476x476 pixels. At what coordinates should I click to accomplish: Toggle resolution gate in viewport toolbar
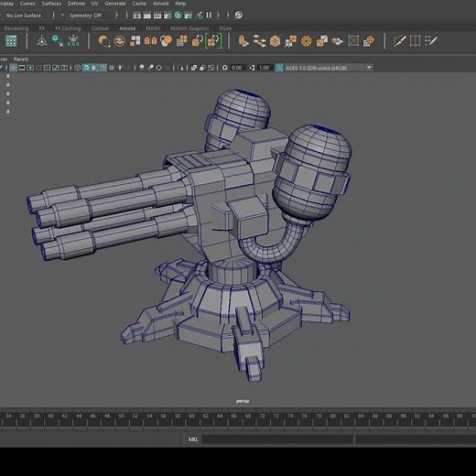click(30, 68)
